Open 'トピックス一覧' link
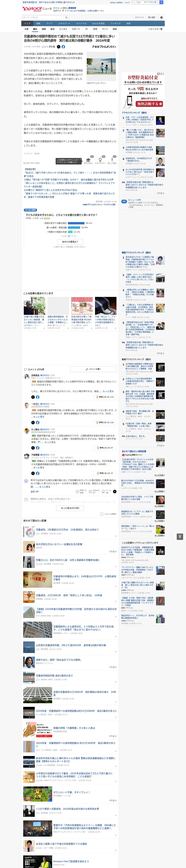 pyautogui.click(x=155, y=29)
